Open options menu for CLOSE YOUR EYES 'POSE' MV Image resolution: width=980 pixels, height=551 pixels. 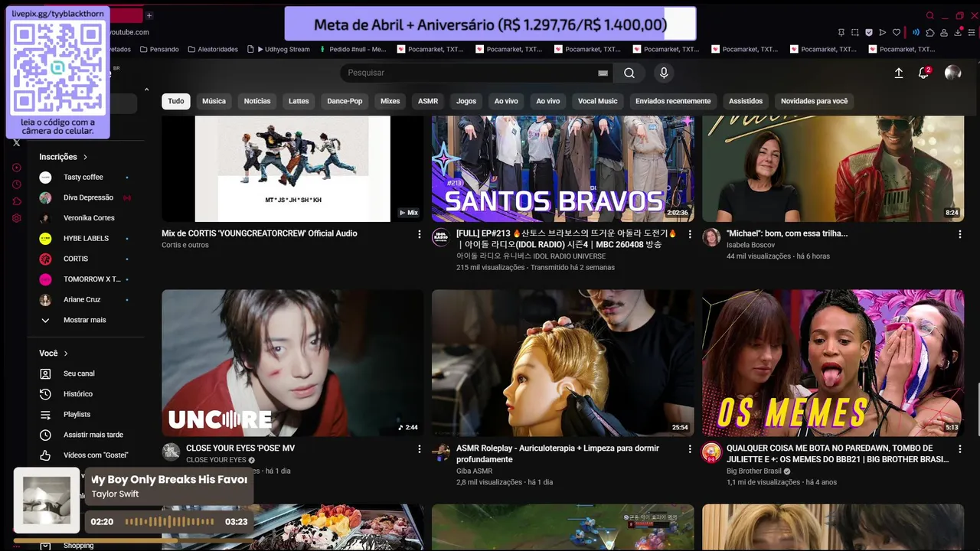(x=419, y=448)
